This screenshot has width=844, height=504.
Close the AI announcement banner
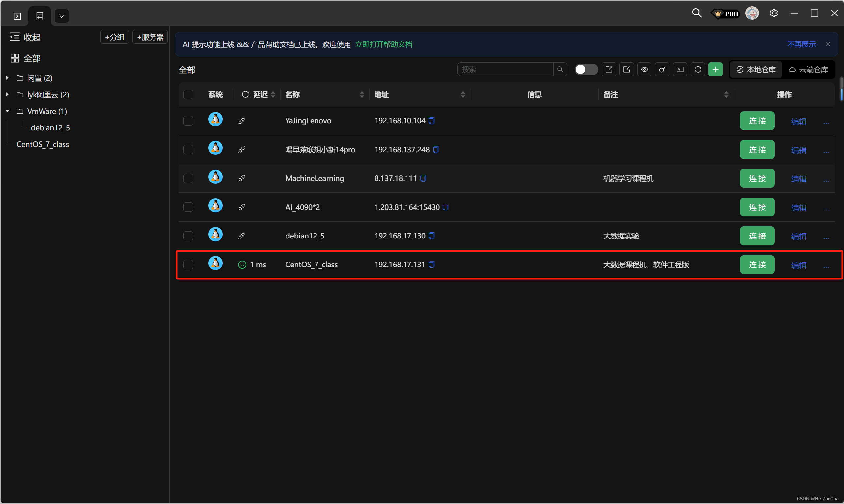[828, 44]
